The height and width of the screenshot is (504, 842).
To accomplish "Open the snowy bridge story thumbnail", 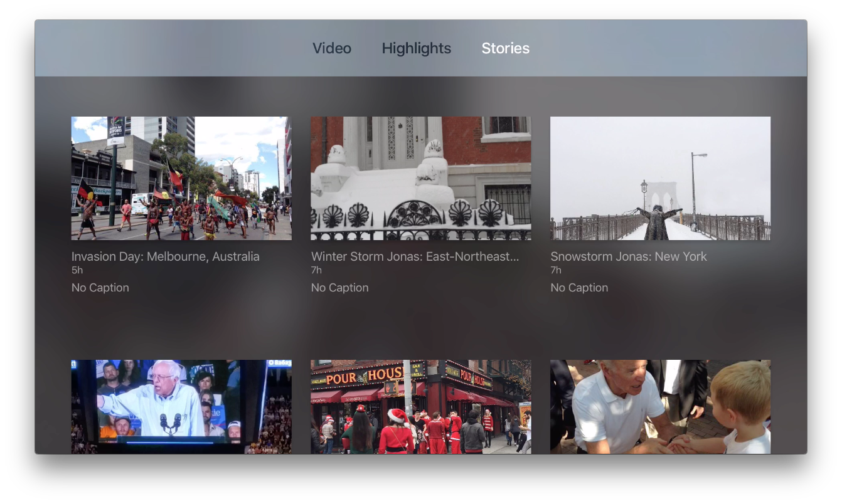I will (660, 178).
